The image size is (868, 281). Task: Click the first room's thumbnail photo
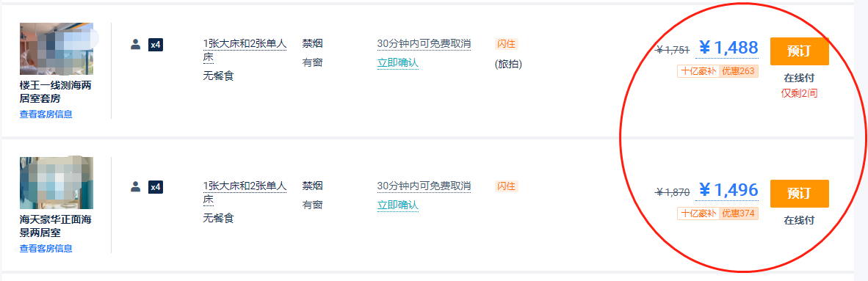[57, 48]
